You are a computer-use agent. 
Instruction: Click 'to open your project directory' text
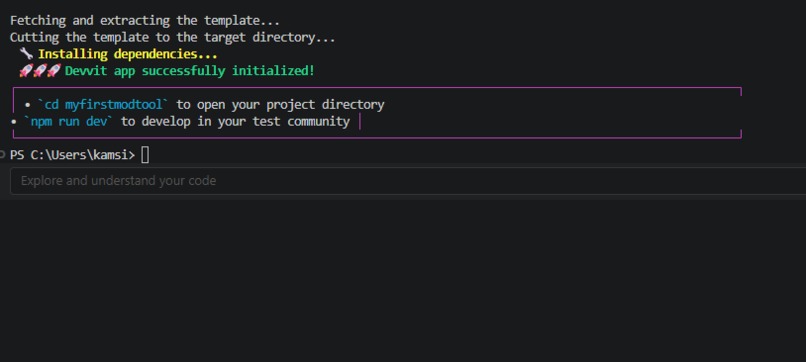tap(280, 105)
